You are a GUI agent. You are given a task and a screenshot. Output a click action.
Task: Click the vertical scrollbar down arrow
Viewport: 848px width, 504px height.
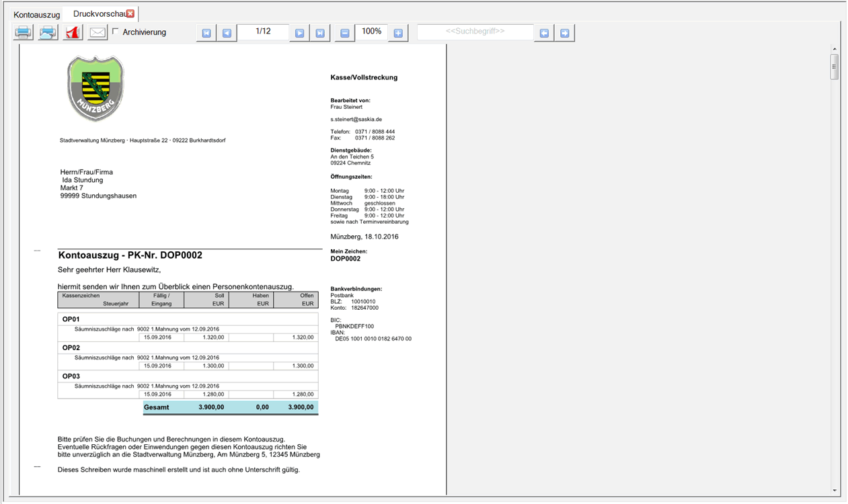pyautogui.click(x=835, y=491)
